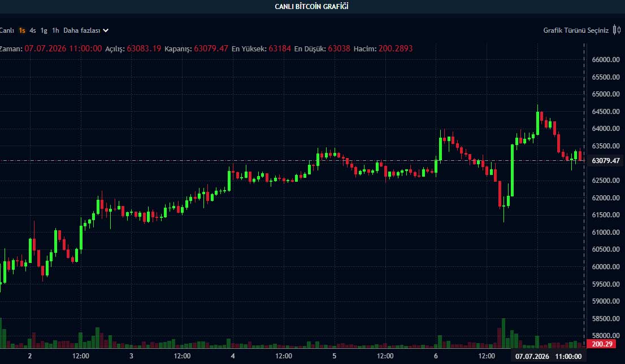Open the candlestick chart type icon
The width and height of the screenshot is (625, 364).
(617, 30)
